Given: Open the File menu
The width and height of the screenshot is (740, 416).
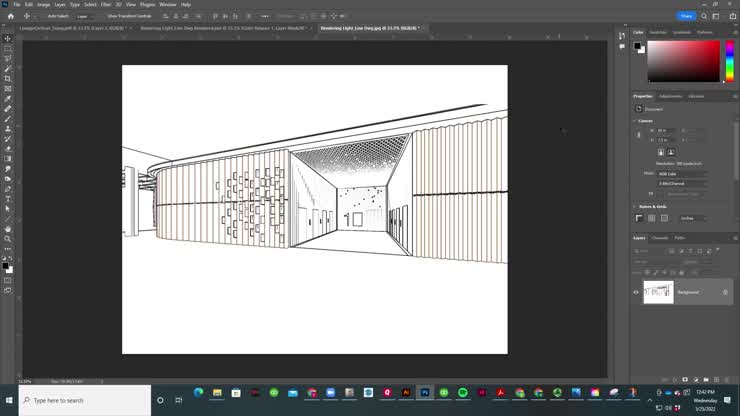Looking at the screenshot, I should [17, 4].
